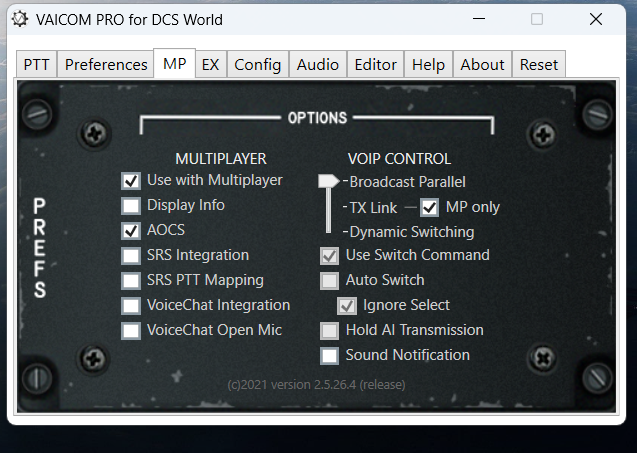Click the VOIP control slider handle
Image resolution: width=637 pixels, height=453 pixels.
click(328, 181)
